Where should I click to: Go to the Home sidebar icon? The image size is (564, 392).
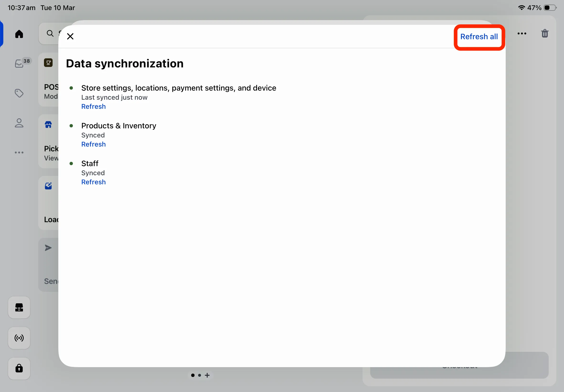coord(19,34)
